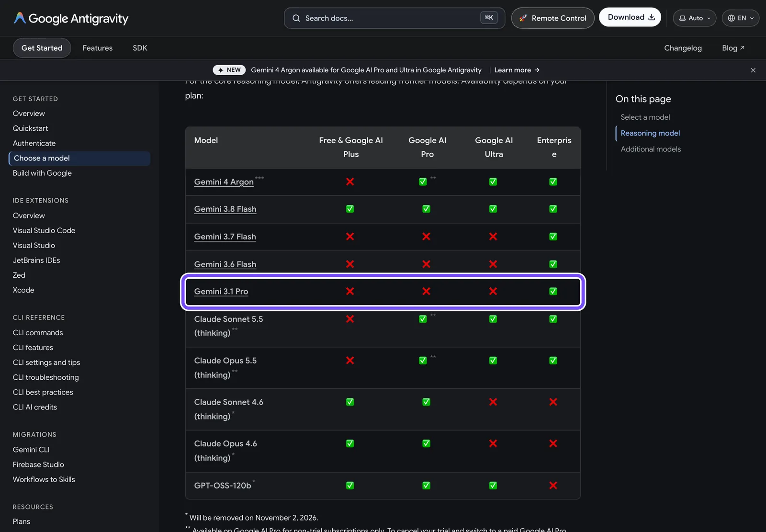Open the Gemini 3.7 Flash model link
This screenshot has height=532, width=766.
pyautogui.click(x=225, y=237)
